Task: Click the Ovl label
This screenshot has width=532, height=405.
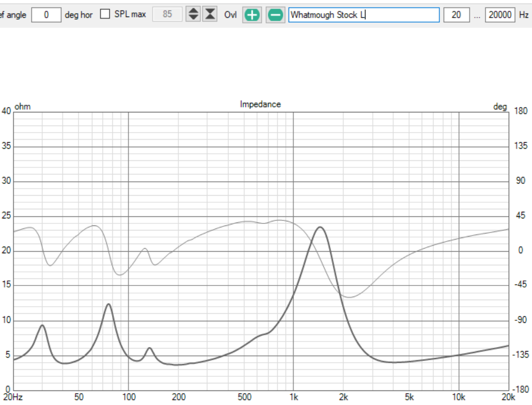Action: 230,15
